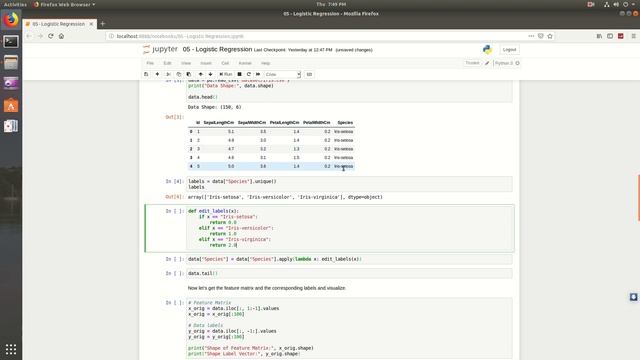Open the Edit menu
Screen dimensions: 640x360
(x=167, y=63)
